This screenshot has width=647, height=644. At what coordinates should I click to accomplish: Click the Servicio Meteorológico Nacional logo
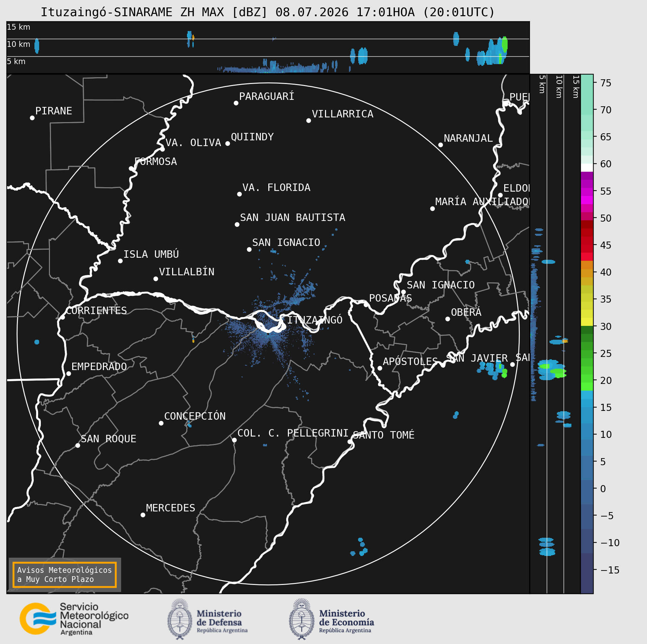coord(74,619)
